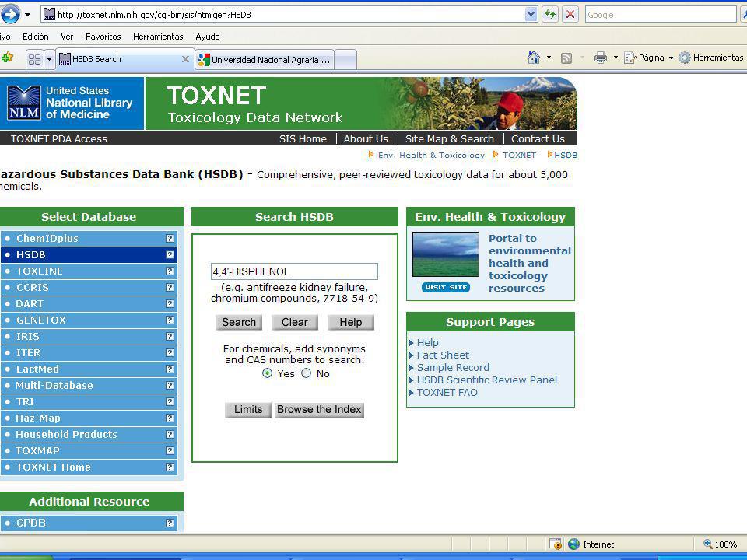Open the Contact Us page
Viewport: 747px width, 560px height.
pyautogui.click(x=538, y=139)
